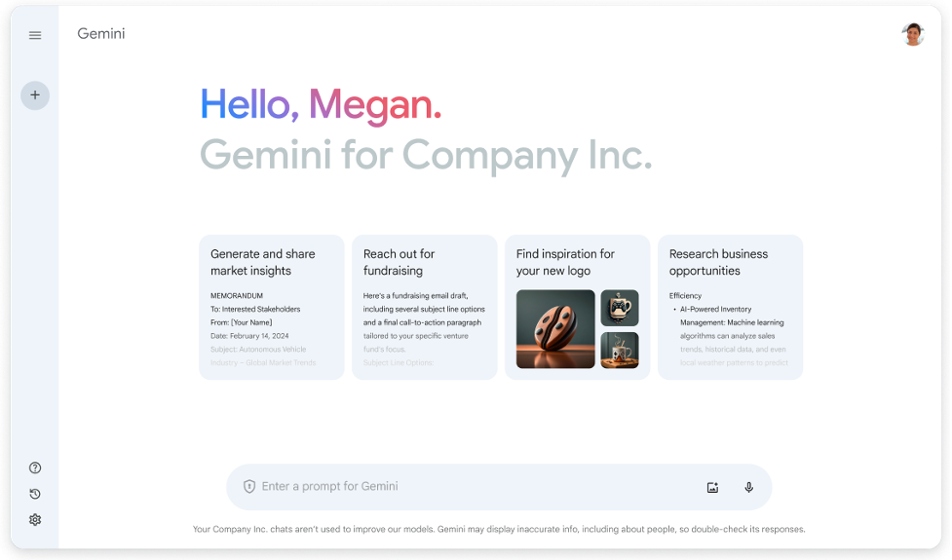Open the Activity history icon
The width and height of the screenshot is (952, 560).
coord(35,494)
